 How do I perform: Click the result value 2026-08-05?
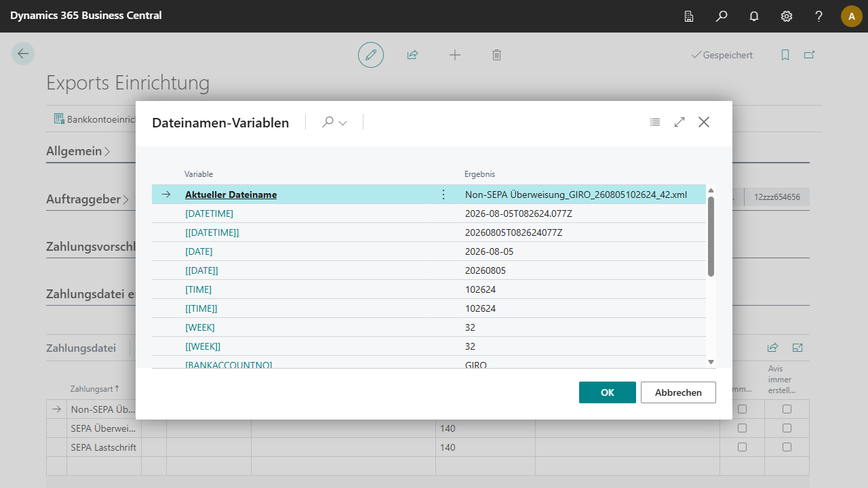[x=489, y=251]
